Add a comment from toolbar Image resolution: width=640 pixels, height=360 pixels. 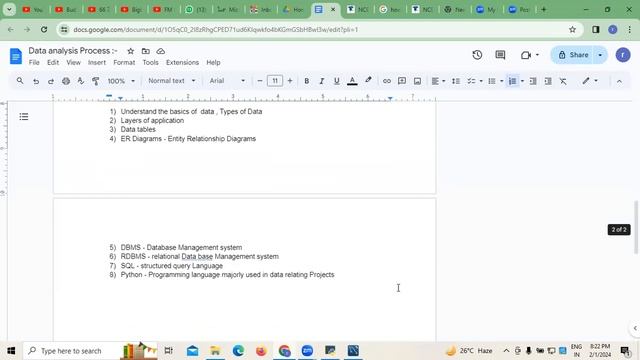click(402, 81)
